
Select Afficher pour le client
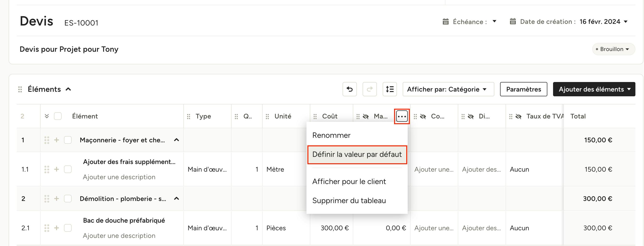357,182
